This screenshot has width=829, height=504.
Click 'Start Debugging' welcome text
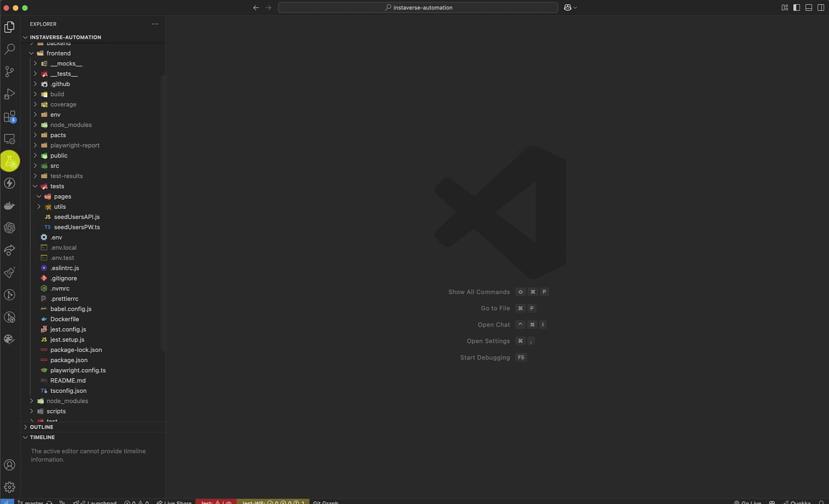point(485,357)
